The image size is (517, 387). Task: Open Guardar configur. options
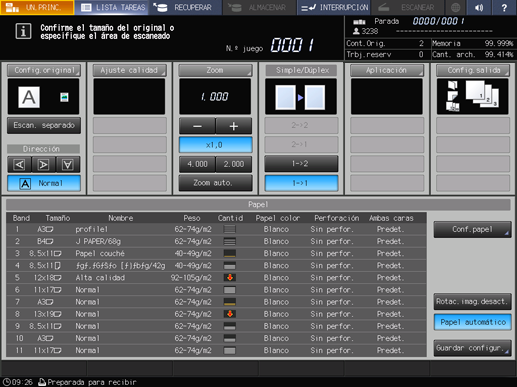tap(473, 348)
